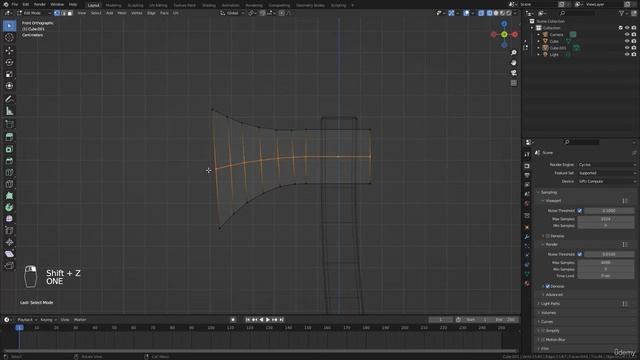Select the Smooth tool
Image resolution: width=640 pixels, height=360 pixels.
(x=9, y=219)
